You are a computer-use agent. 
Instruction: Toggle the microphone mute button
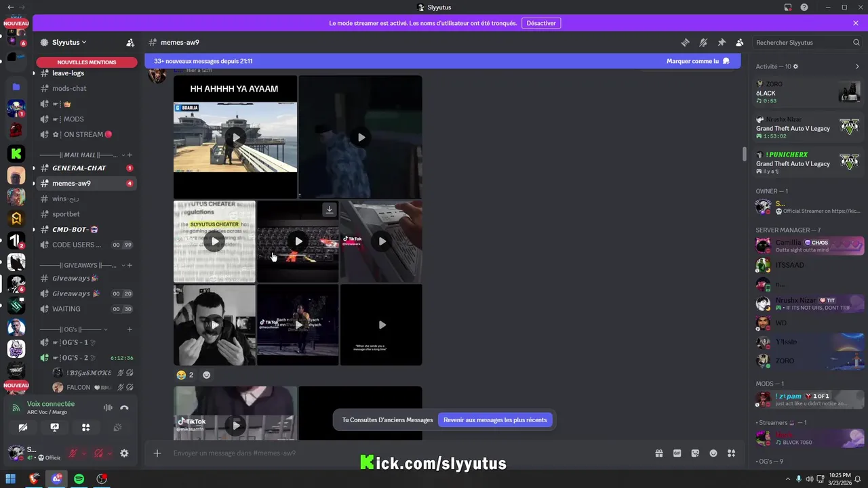(73, 453)
